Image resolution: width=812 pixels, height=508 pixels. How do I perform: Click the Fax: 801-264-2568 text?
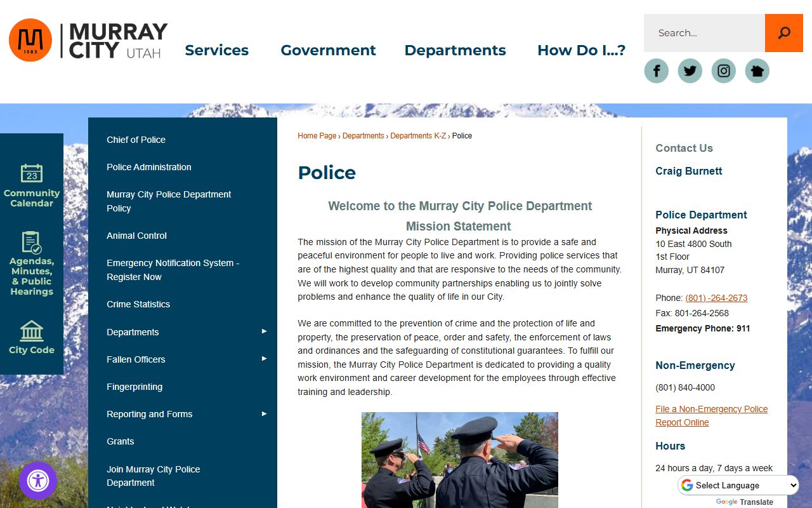(x=692, y=313)
